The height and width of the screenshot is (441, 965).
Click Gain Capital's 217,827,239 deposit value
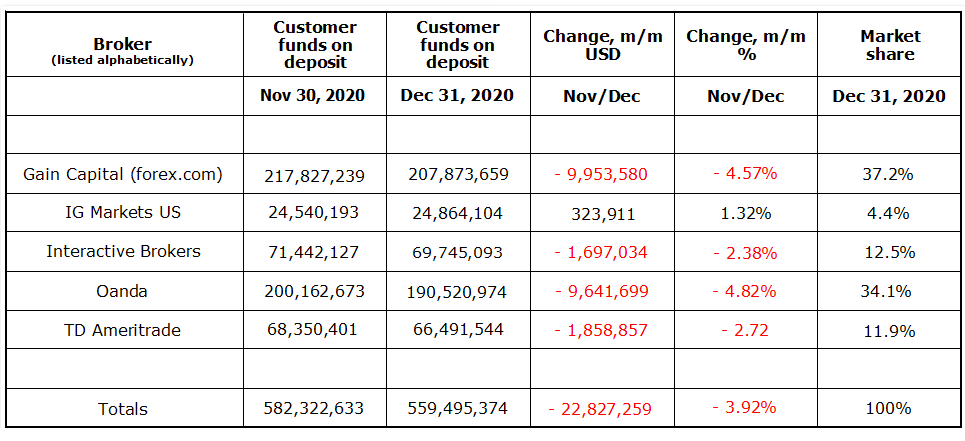click(x=315, y=175)
